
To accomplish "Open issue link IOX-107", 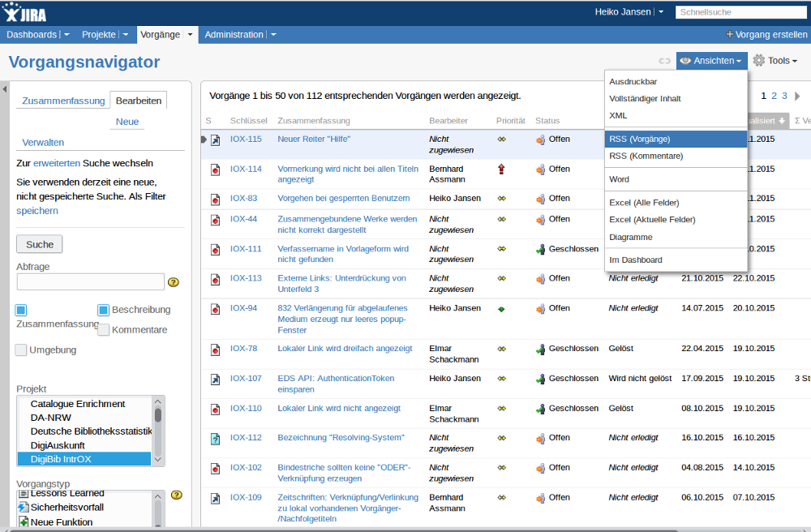I will 246,379.
